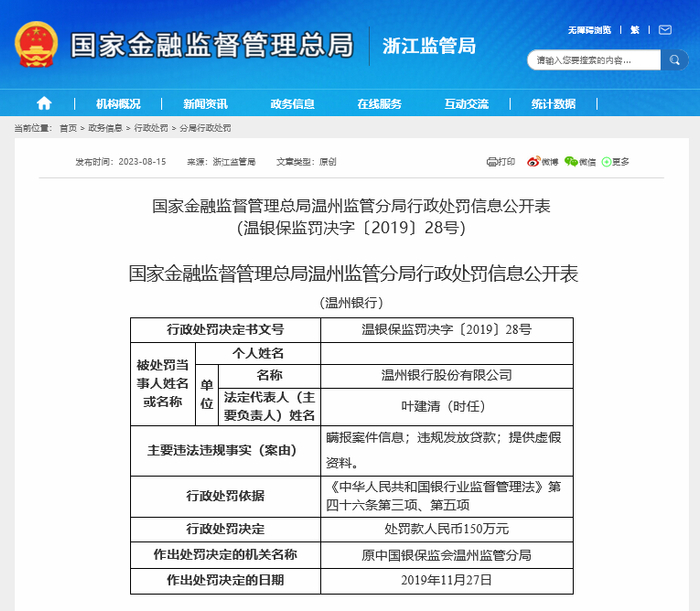Viewport: 700px width, 611px height.
Task: Click the 主要违法违规事实（案由） label
Action: [225, 450]
